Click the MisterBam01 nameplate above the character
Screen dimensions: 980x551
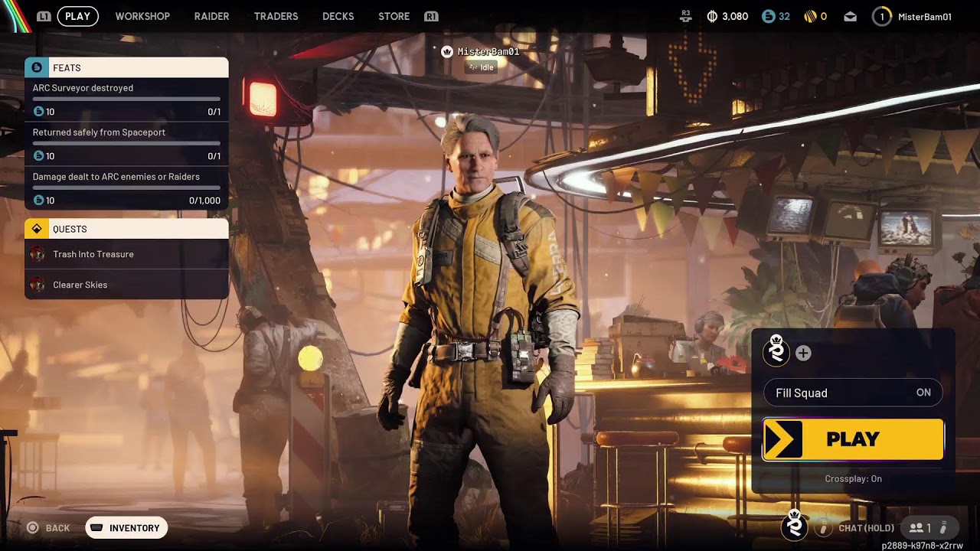click(488, 52)
